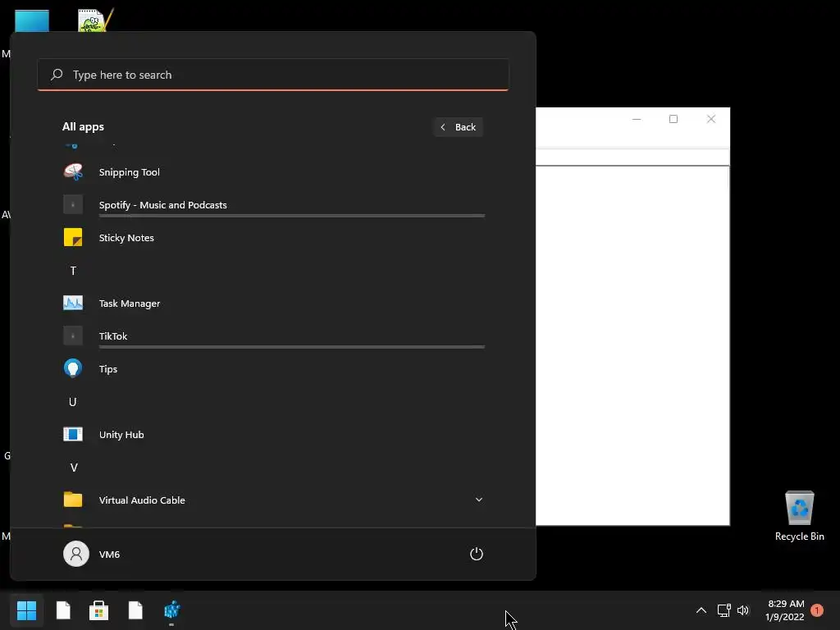Click Spotify - Music and Podcasts label
The height and width of the screenshot is (630, 840).
tap(163, 204)
